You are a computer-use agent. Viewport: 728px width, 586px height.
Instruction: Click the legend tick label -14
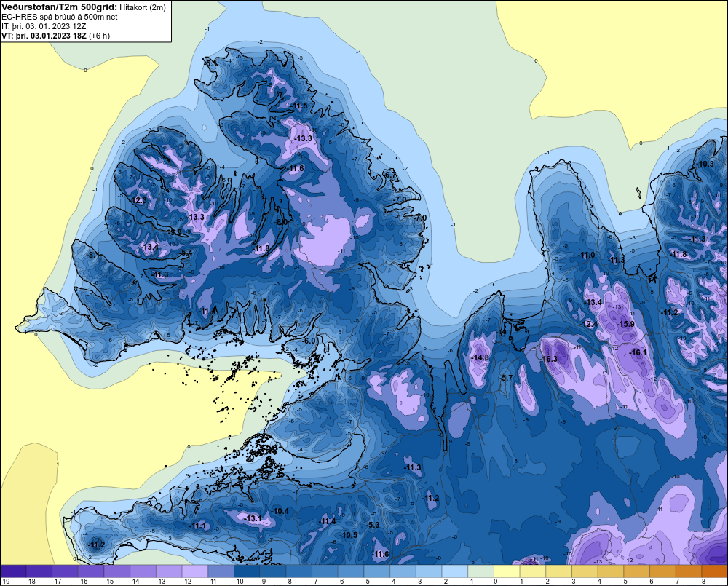click(135, 582)
